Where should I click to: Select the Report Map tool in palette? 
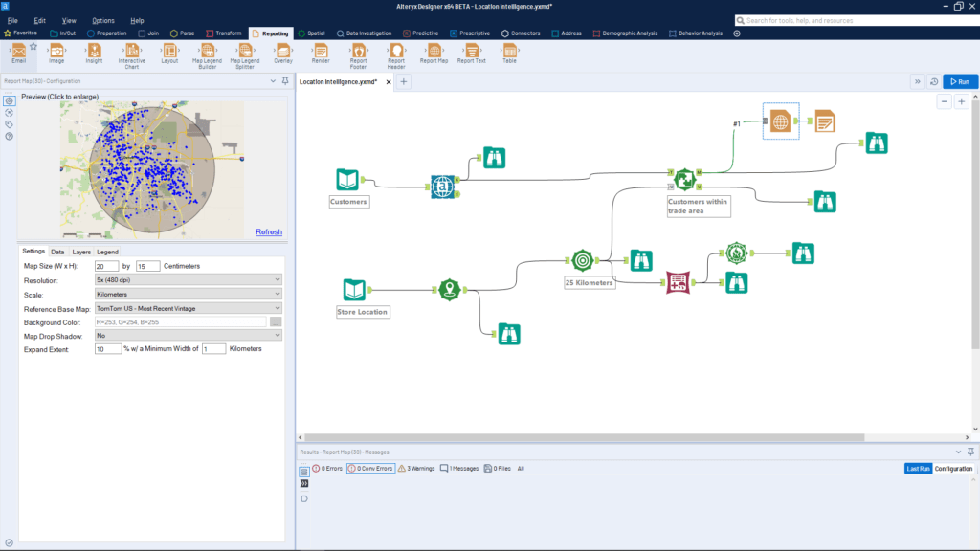(x=434, y=52)
